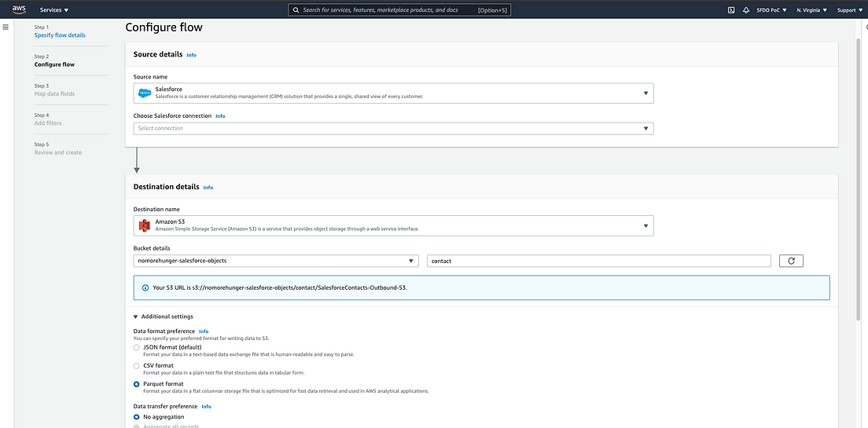868x428 pixels.
Task: Click Step 5 Review and create
Action: (58, 152)
